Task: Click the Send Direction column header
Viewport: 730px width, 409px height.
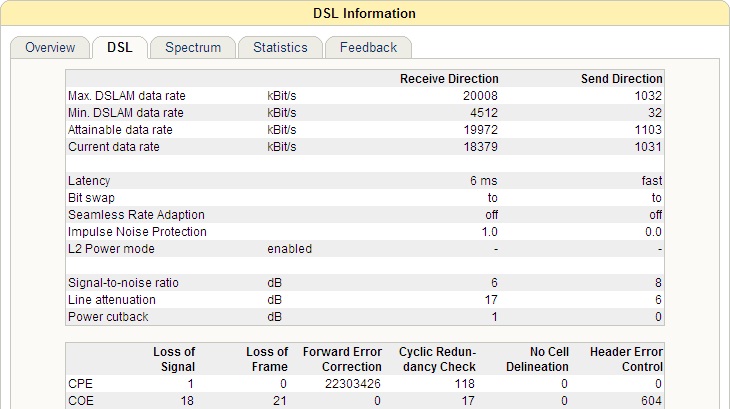Action: [622, 79]
